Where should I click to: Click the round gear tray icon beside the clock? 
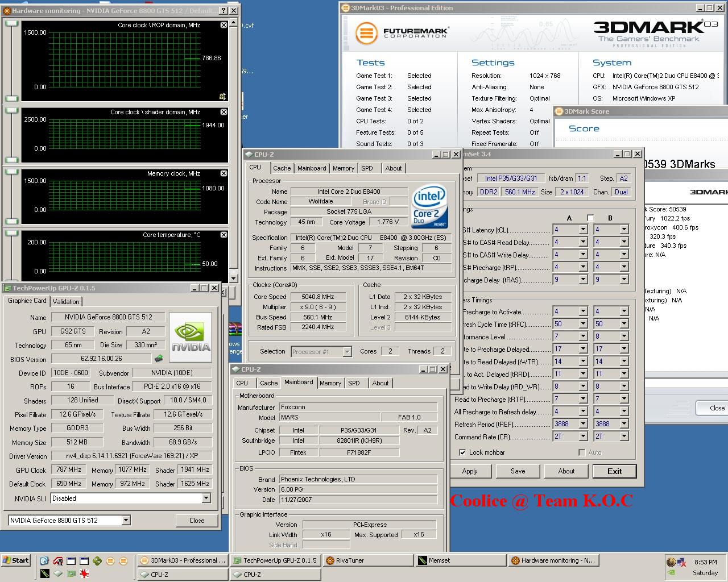pyautogui.click(x=672, y=562)
